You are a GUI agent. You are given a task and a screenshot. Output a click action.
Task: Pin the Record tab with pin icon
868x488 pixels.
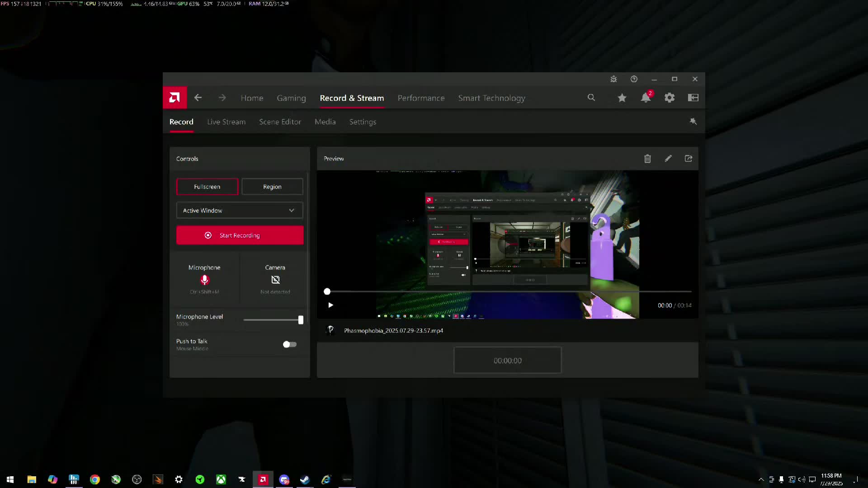click(x=693, y=122)
